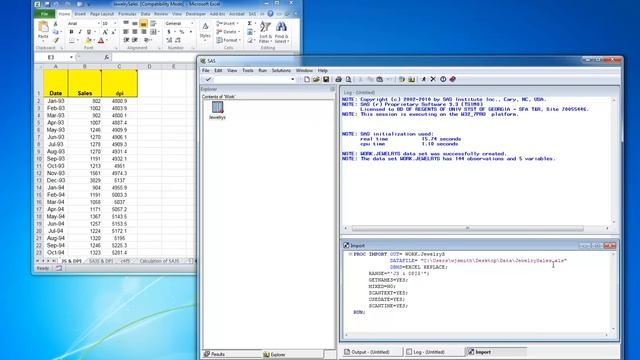Click Sort & Filter in Excel
This screenshot has width=640, height=360.
coord(265,32)
